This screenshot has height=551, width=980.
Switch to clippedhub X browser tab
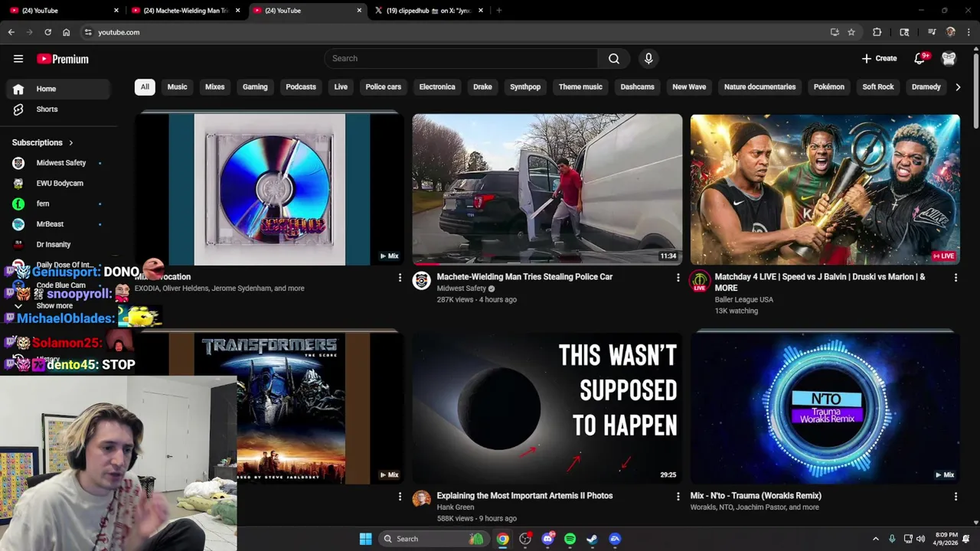428,11
